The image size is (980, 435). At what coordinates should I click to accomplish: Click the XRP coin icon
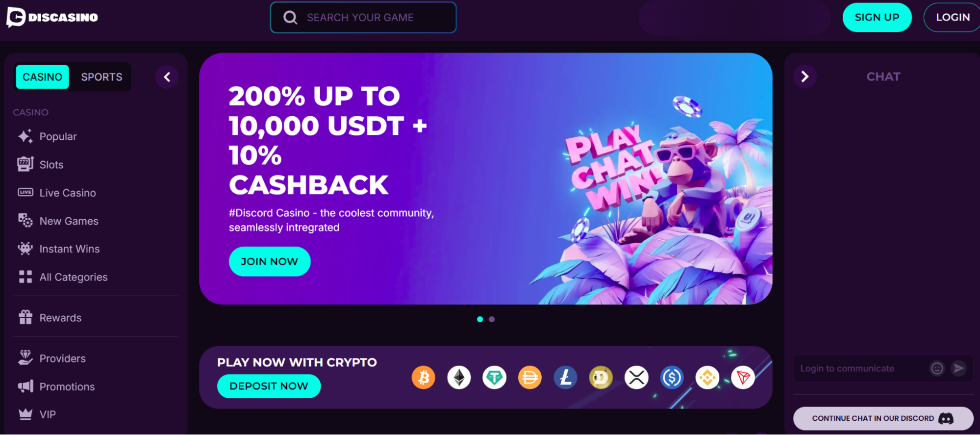pyautogui.click(x=636, y=378)
